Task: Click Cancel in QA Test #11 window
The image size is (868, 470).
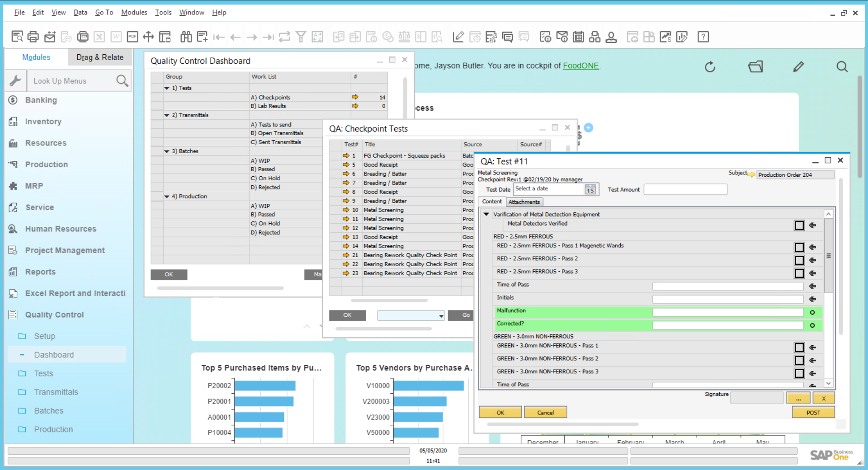Action: point(545,413)
